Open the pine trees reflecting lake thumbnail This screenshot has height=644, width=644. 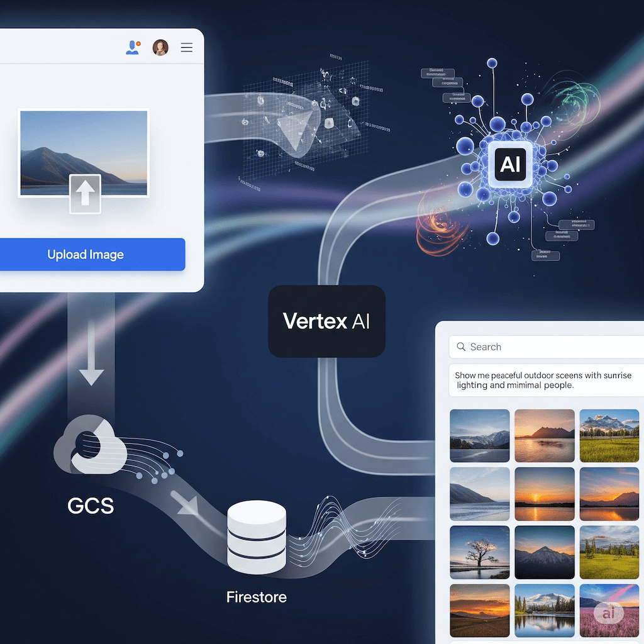(x=545, y=611)
